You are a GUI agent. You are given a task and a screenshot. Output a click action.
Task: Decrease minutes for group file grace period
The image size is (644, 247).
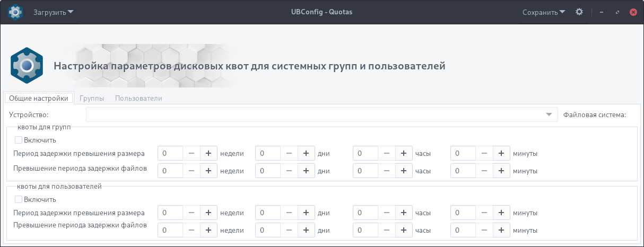click(484, 171)
